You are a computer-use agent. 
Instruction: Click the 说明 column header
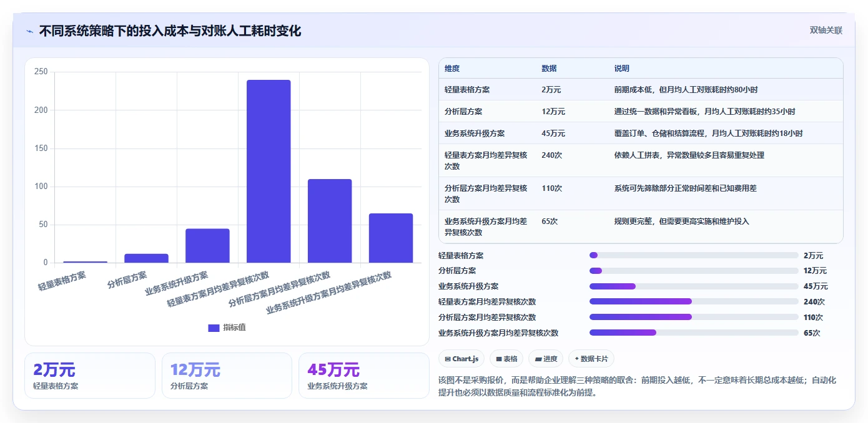point(621,69)
